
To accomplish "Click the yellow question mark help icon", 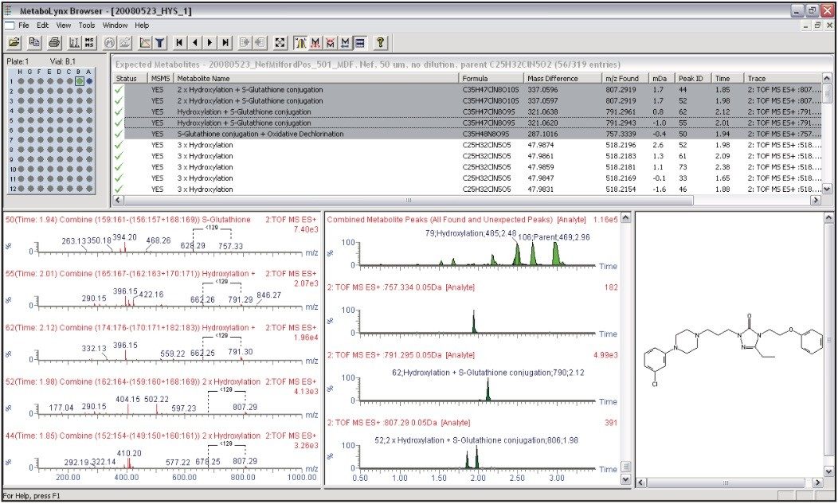I will pos(381,42).
